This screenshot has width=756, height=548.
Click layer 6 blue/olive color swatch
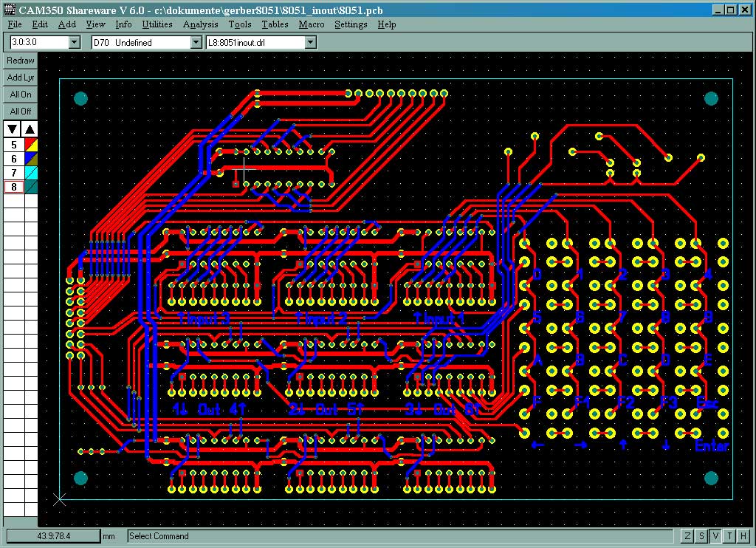(31, 159)
